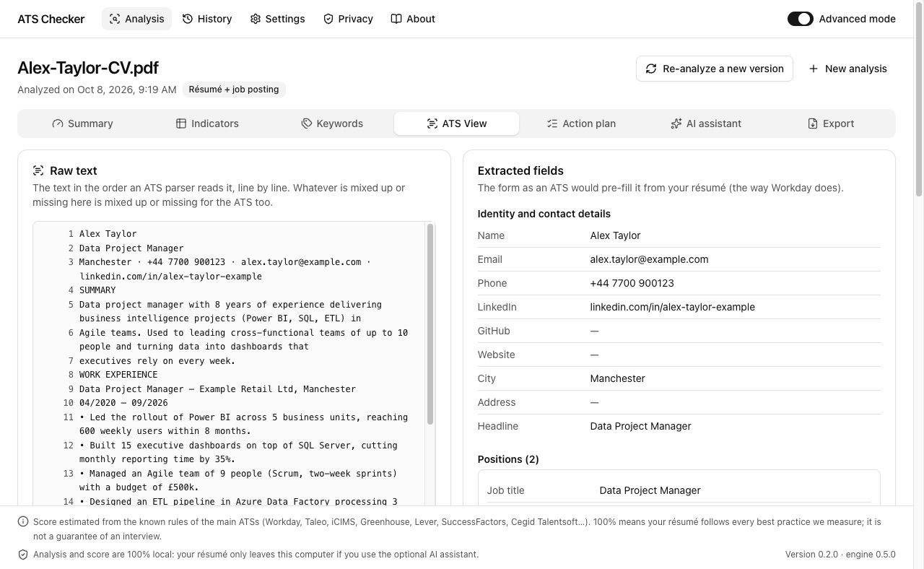Viewport: 924px width, 569px height.
Task: Click the checklist icon on Action plan tab
Action: [552, 123]
